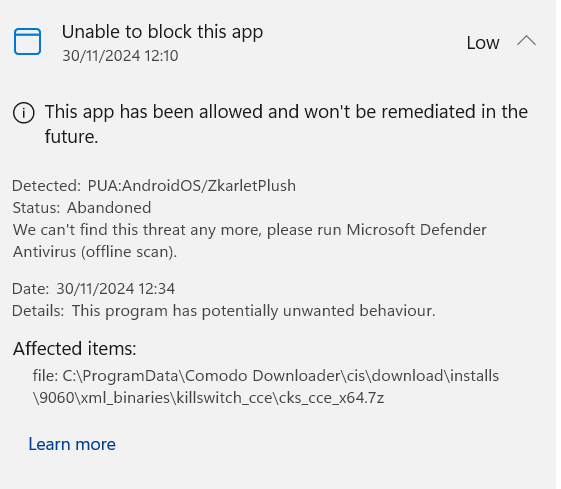
Task: Select the threat timestamp 30/11/2024 12:10
Action: pyautogui.click(x=120, y=56)
